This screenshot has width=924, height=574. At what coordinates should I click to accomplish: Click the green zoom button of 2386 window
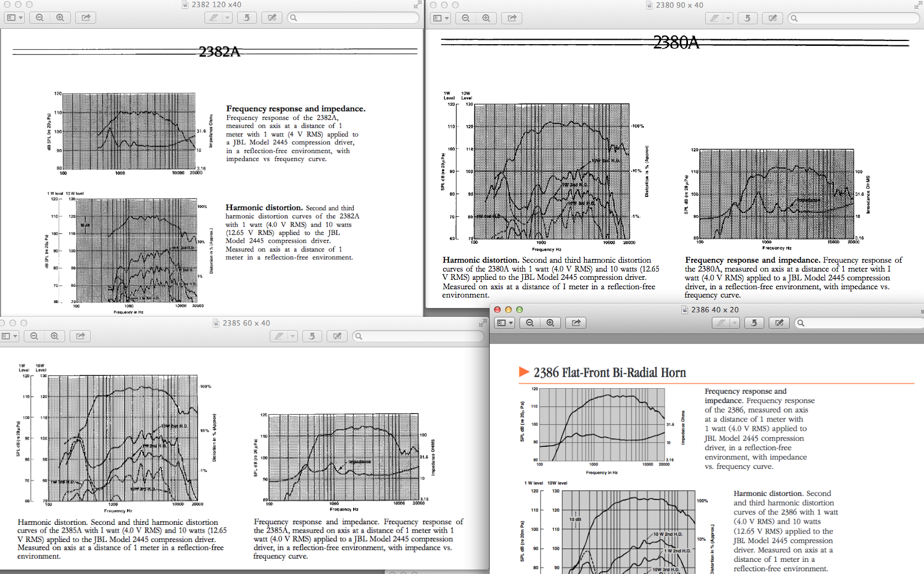(x=519, y=310)
